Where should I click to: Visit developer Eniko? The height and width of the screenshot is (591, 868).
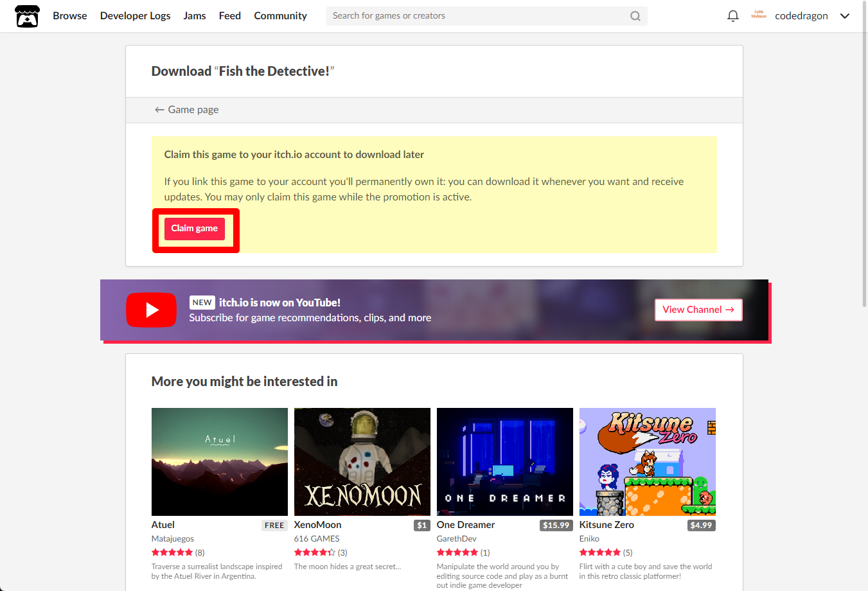click(x=589, y=539)
